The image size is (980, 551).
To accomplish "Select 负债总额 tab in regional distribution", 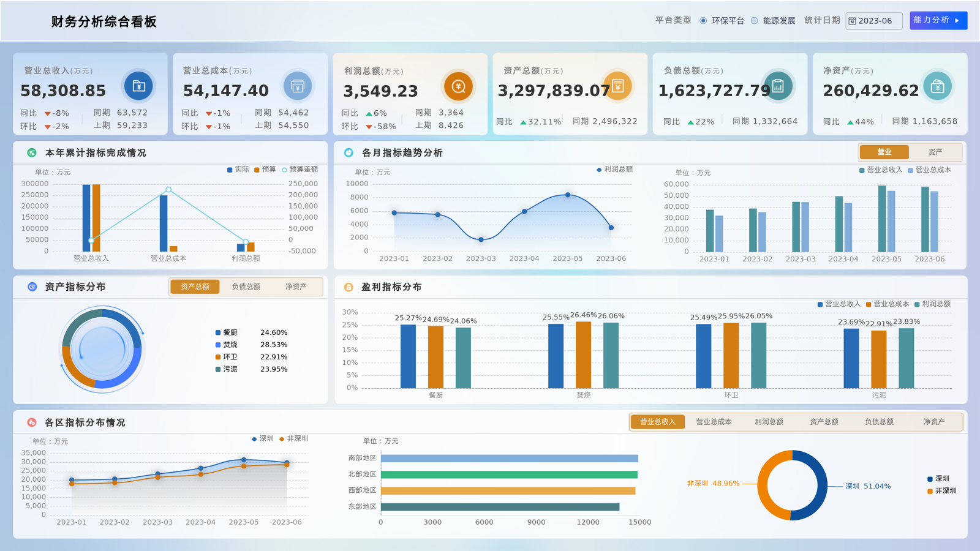I will point(879,422).
